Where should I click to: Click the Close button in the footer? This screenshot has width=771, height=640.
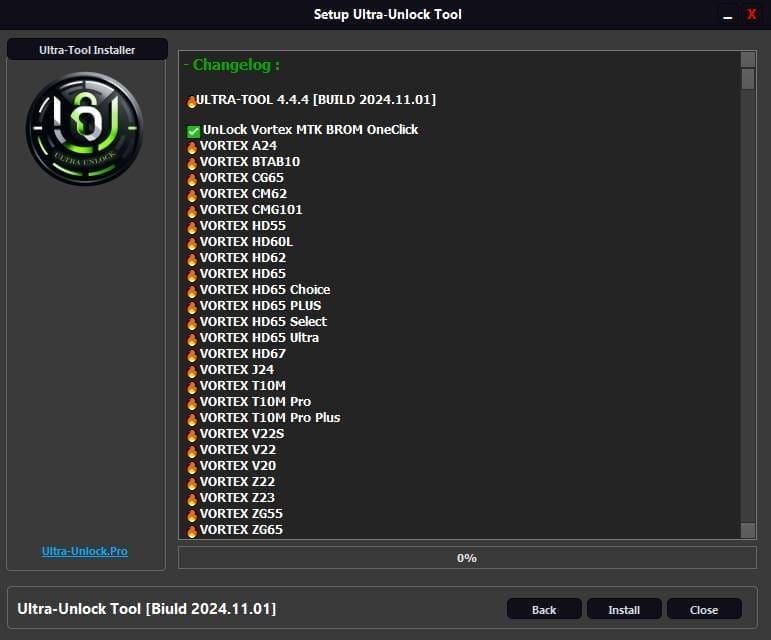click(703, 609)
